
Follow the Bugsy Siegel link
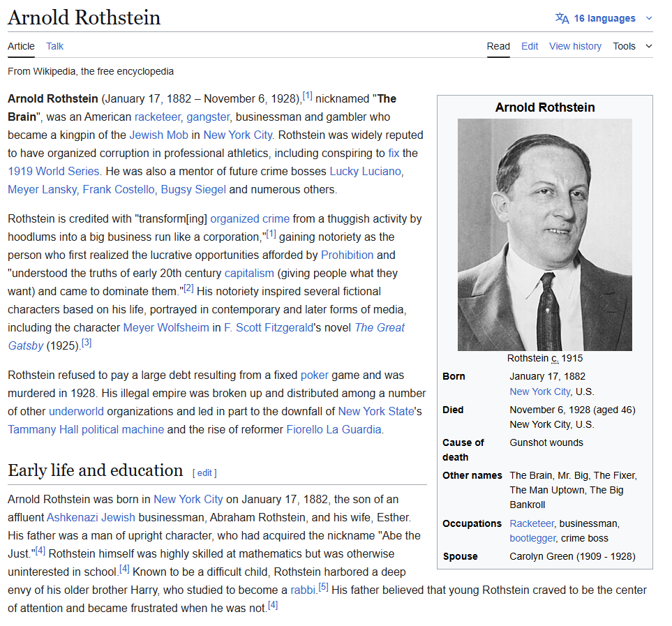(193, 189)
